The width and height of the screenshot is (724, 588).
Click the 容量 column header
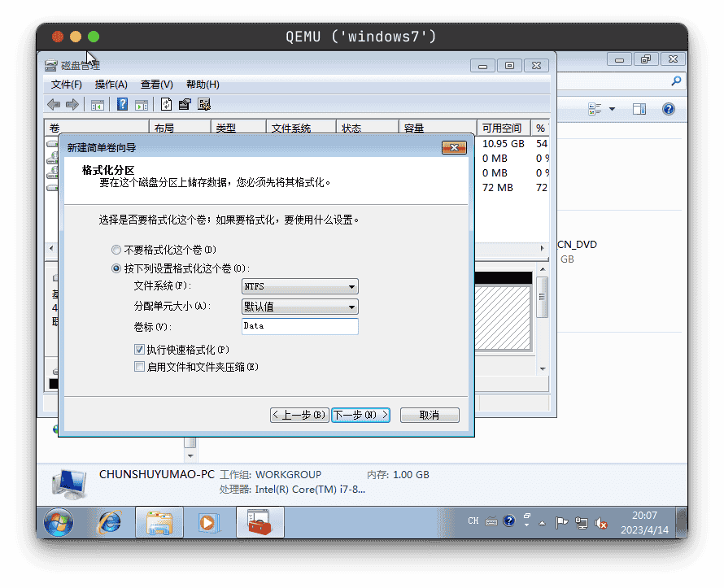coord(438,128)
